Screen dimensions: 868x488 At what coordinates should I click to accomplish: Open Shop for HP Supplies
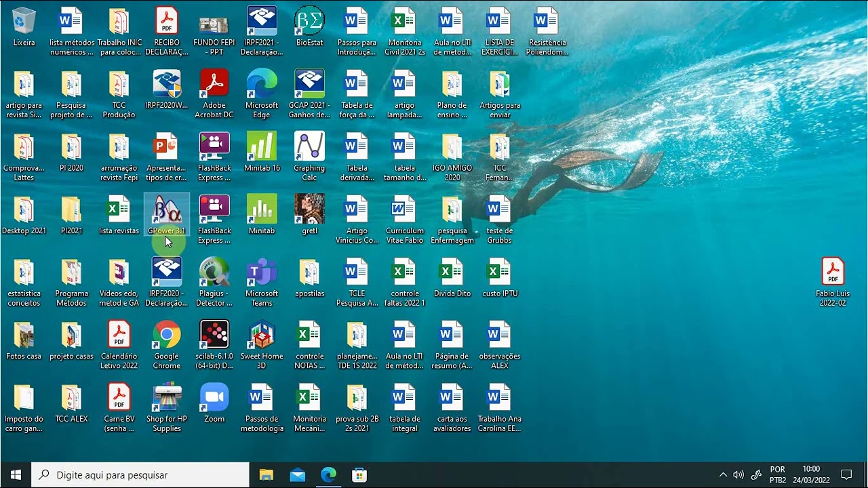[167, 408]
